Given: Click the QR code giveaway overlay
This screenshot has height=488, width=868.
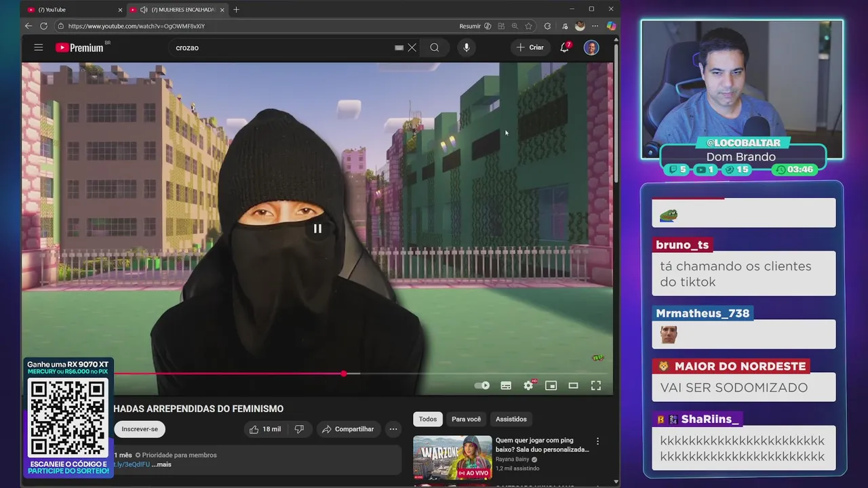Looking at the screenshot, I should [68, 418].
